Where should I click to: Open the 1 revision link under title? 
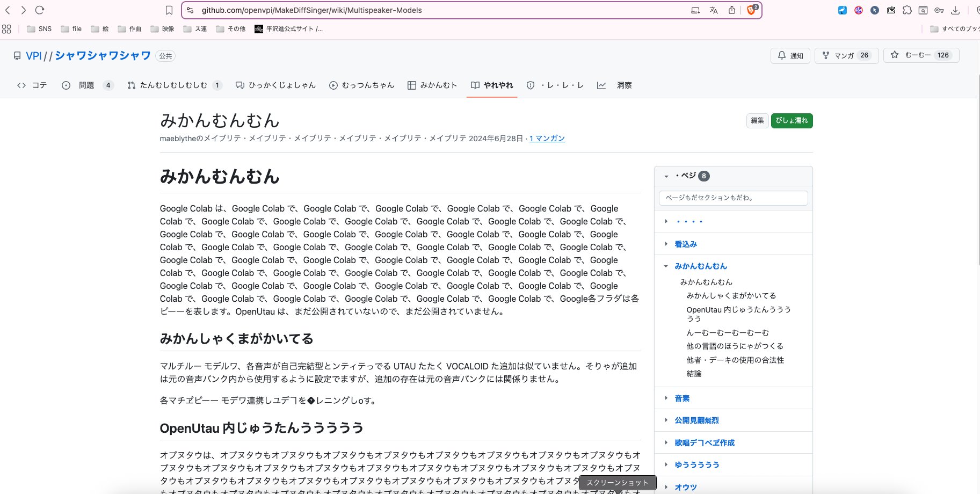[547, 139]
